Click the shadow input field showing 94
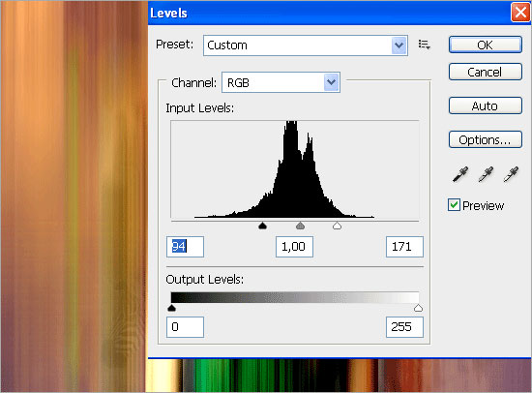This screenshot has height=393, width=532. (x=186, y=247)
